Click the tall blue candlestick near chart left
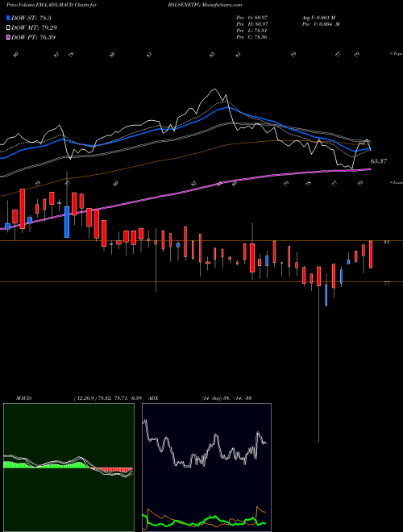403x532 pixels. pyautogui.click(x=67, y=222)
